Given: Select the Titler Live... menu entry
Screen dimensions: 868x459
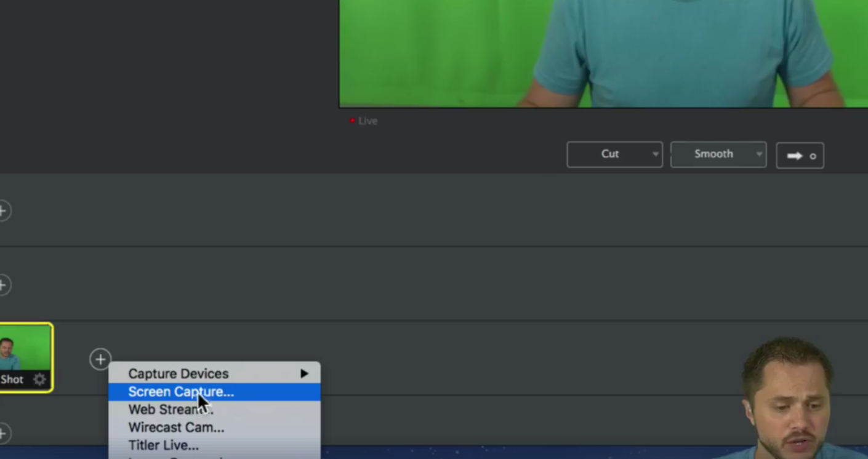Looking at the screenshot, I should (163, 445).
